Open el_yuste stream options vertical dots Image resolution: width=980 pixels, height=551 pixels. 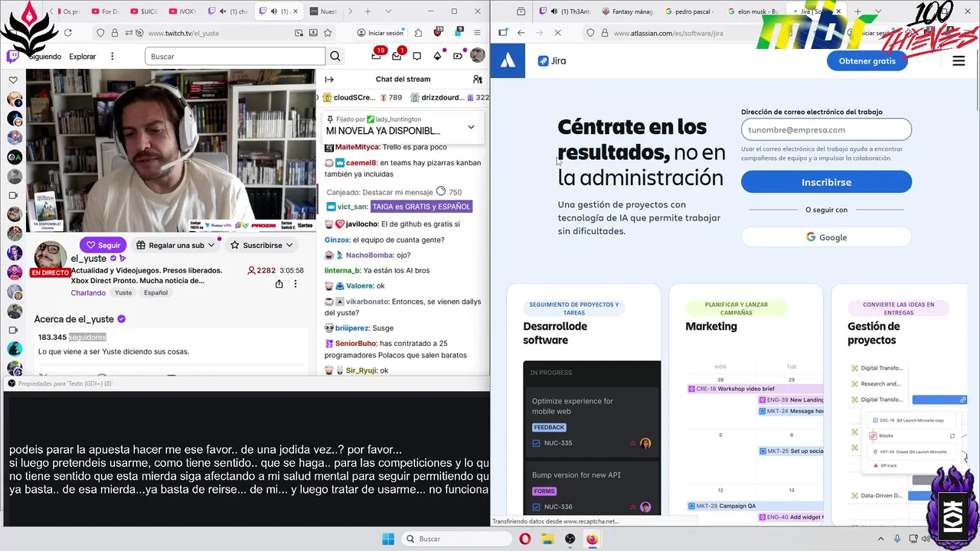click(296, 284)
